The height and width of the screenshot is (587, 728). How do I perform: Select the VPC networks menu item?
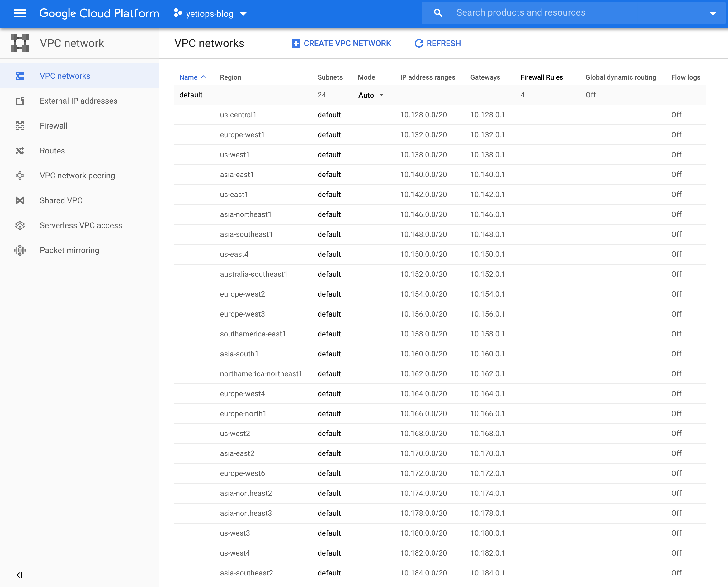65,76
